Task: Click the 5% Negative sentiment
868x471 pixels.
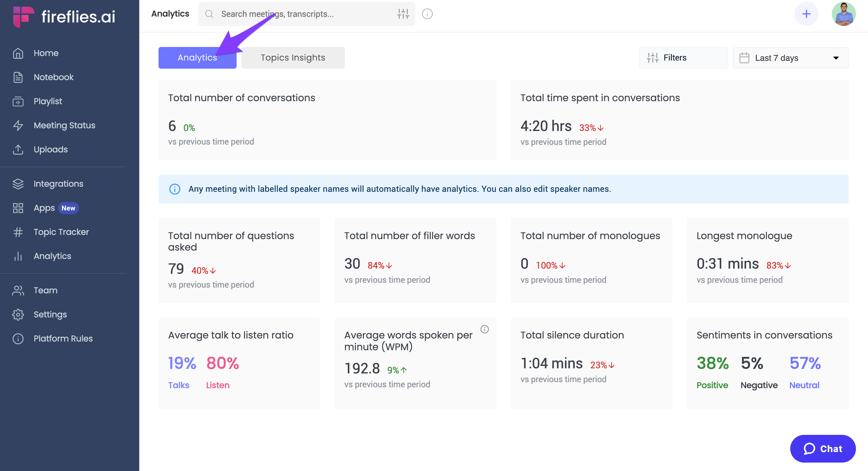Action: click(752, 363)
